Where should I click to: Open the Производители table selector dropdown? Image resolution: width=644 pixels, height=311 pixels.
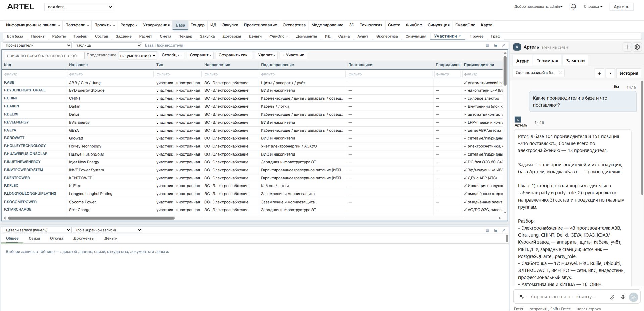[37, 45]
